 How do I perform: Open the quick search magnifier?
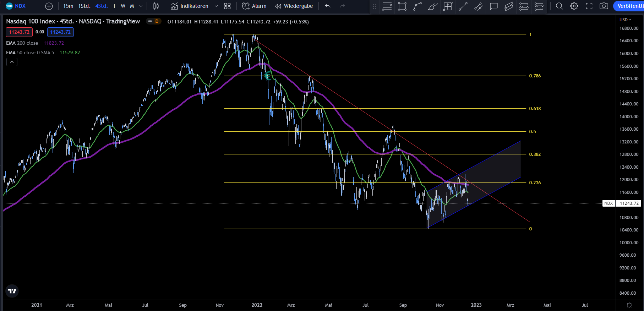(559, 6)
